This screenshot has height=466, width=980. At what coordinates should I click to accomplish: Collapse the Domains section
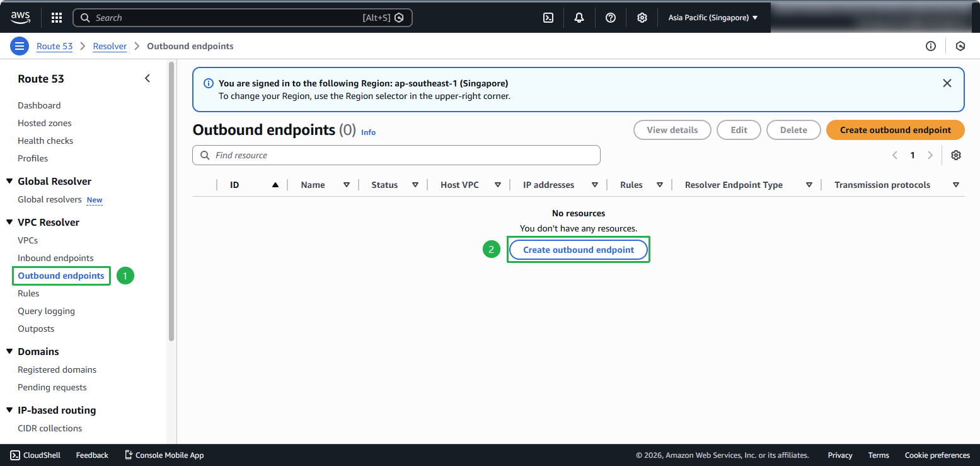pyautogui.click(x=9, y=352)
